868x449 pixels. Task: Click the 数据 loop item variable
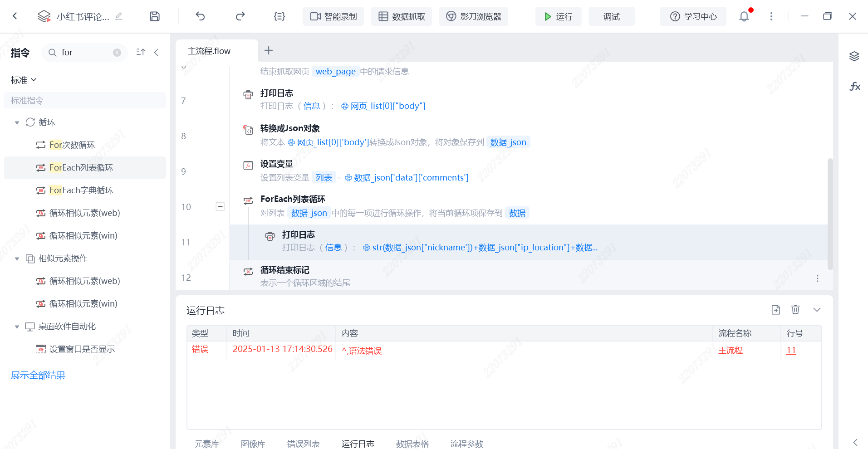517,213
